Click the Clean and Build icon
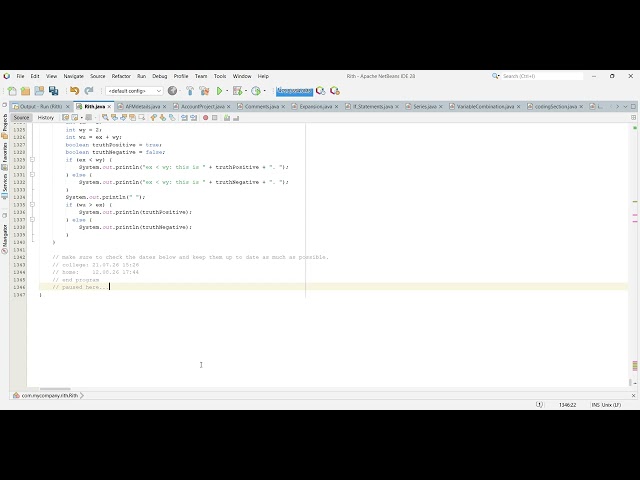This screenshot has height=480, width=640. click(204, 91)
